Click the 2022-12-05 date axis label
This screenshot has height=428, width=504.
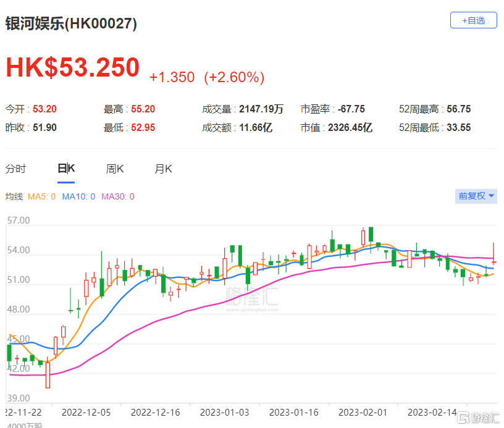(86, 413)
